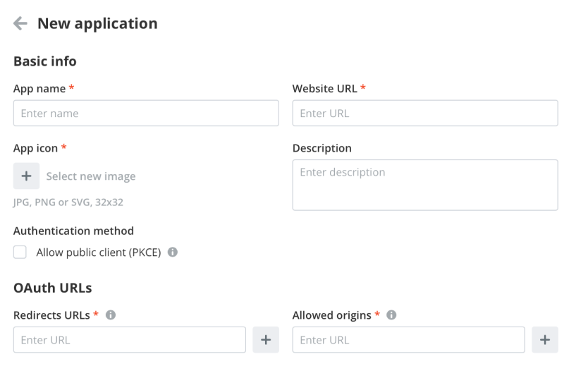Add another allowed origin with plus button

point(544,339)
